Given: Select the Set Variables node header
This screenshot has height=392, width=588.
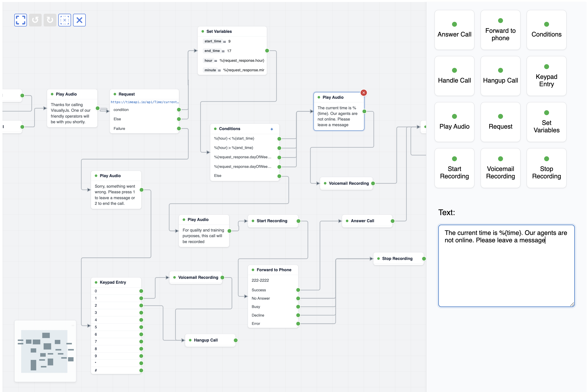Looking at the screenshot, I should 233,32.
